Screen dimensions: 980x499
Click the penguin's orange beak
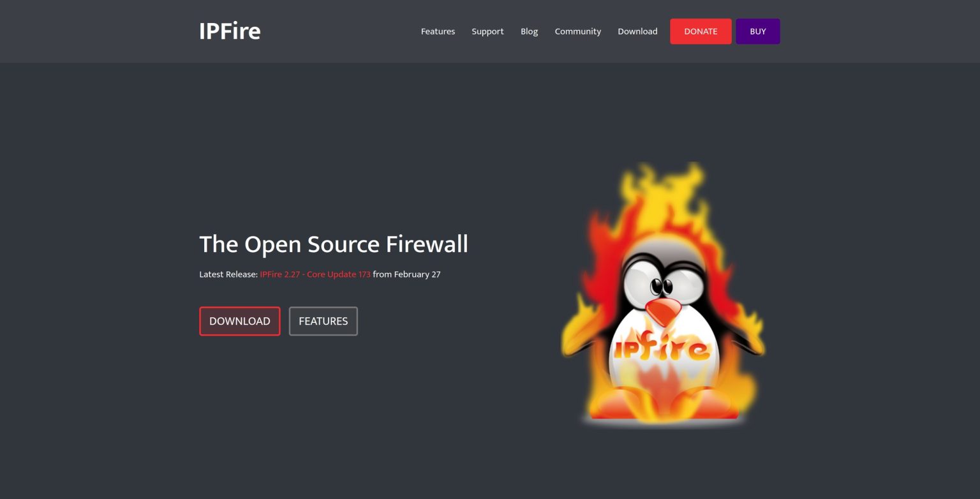pos(664,311)
